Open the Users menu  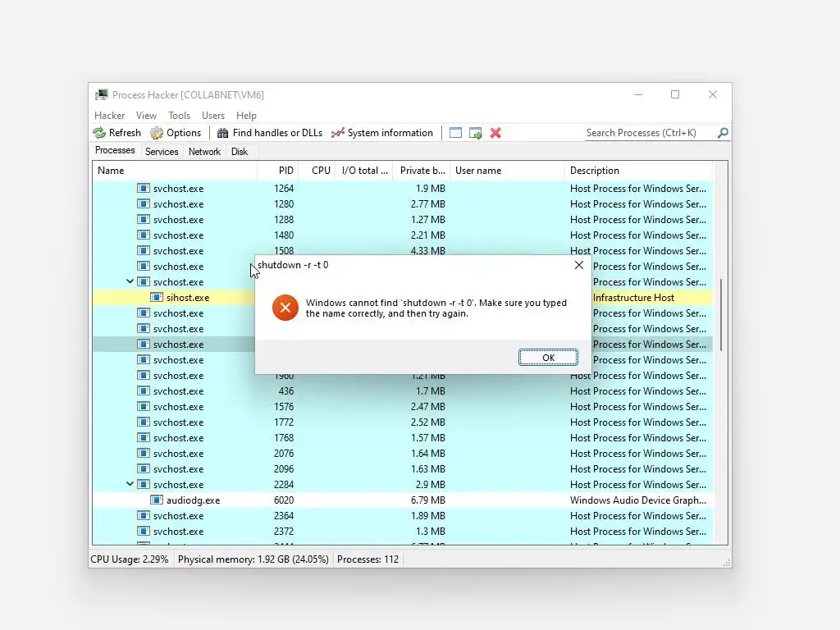click(213, 116)
